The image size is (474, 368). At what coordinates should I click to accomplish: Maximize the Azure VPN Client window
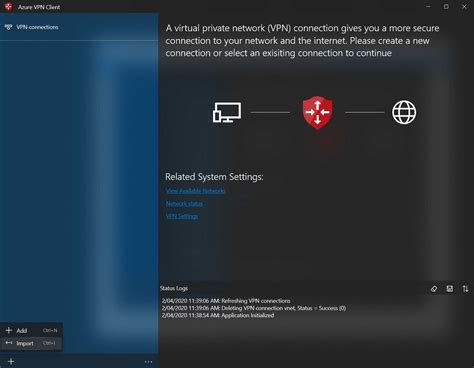pos(446,7)
